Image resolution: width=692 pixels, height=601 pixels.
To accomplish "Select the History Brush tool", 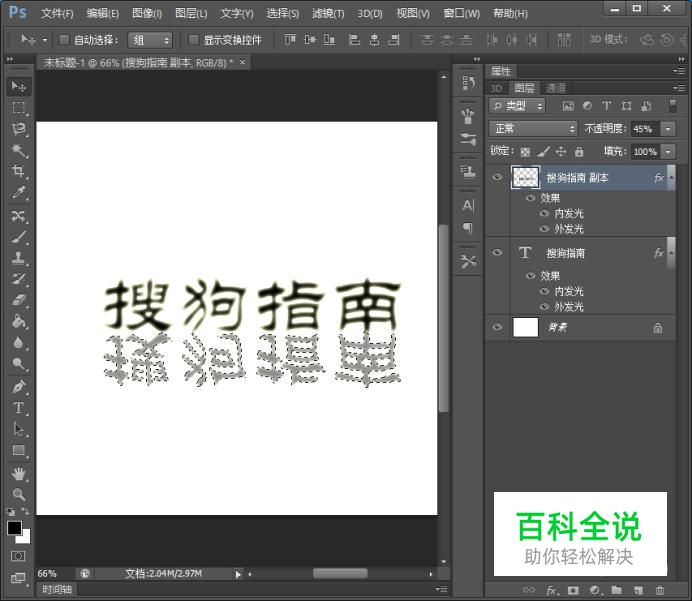I will [x=18, y=279].
